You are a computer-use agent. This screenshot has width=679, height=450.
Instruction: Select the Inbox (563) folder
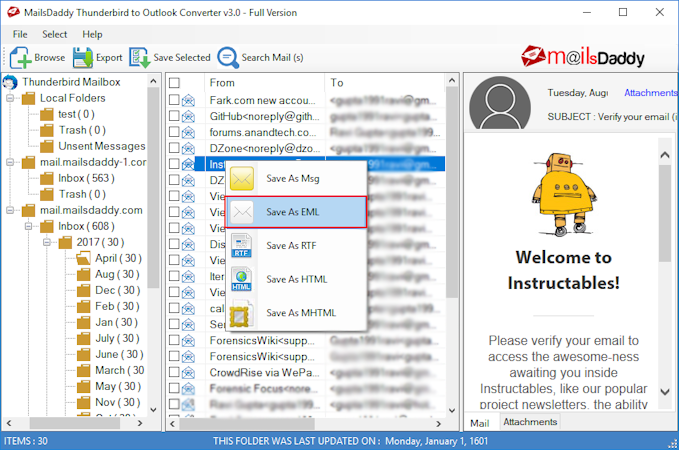[x=86, y=178]
